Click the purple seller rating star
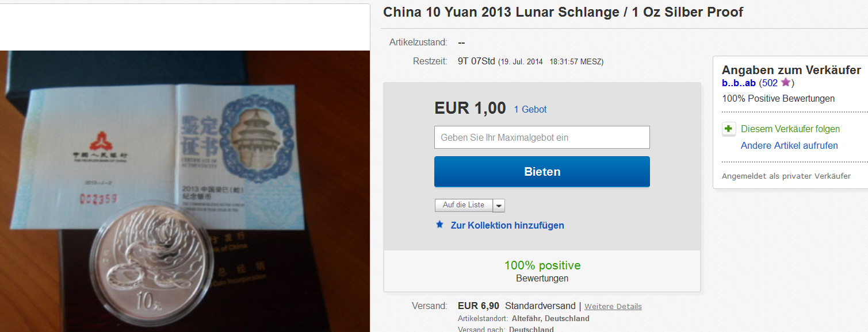 pos(785,83)
